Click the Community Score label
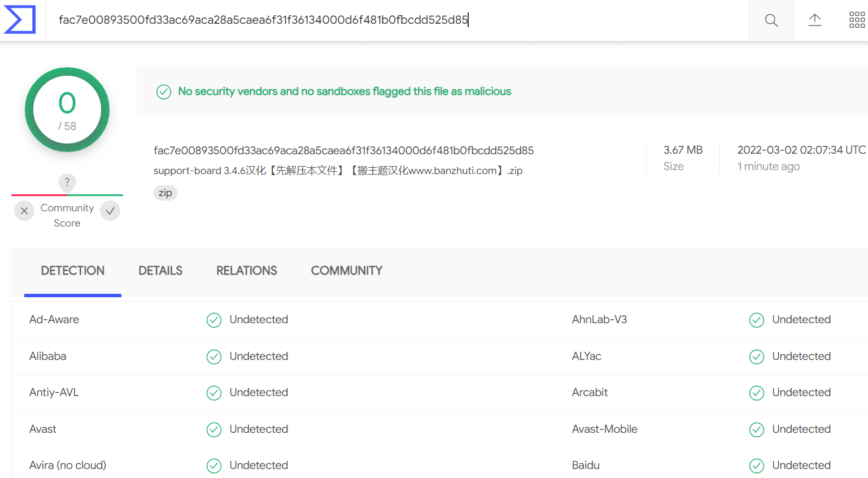Viewport: 868px width, 478px height. (67, 215)
